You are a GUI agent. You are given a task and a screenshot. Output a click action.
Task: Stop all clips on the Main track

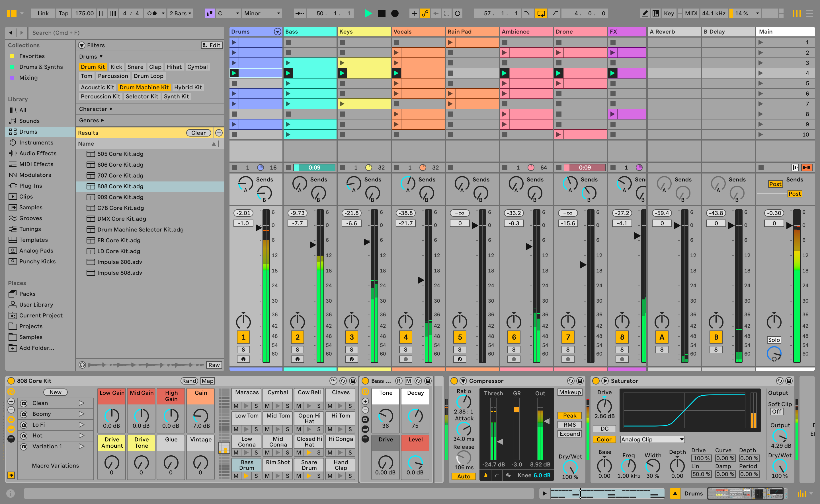(762, 168)
